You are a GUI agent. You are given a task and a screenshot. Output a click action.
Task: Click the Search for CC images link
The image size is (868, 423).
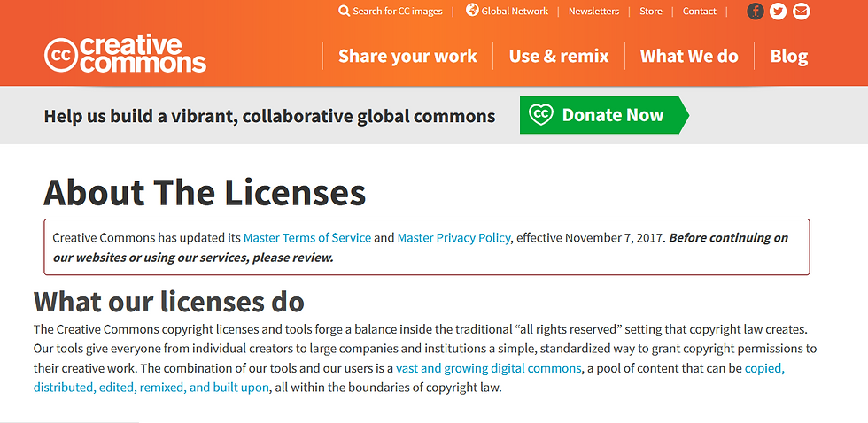pyautogui.click(x=398, y=11)
